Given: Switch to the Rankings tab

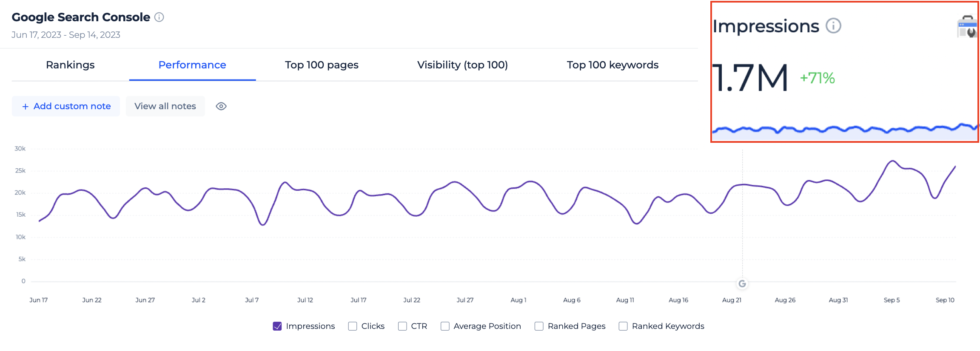Looking at the screenshot, I should point(70,65).
